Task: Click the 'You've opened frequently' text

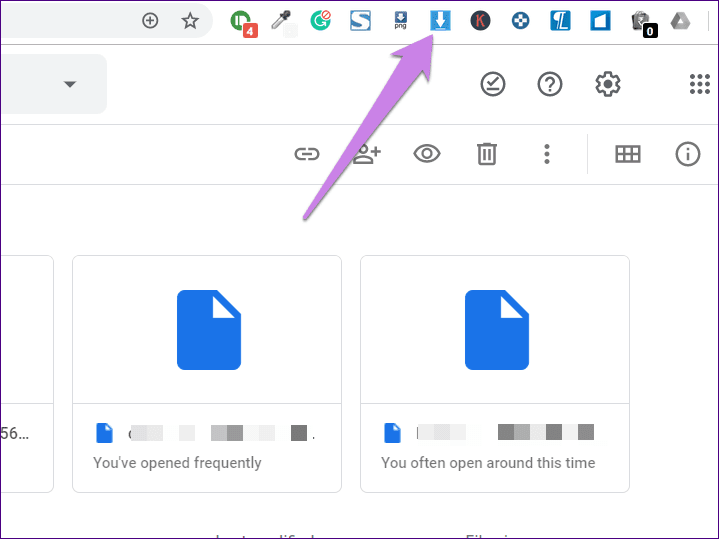Action: pyautogui.click(x=177, y=462)
